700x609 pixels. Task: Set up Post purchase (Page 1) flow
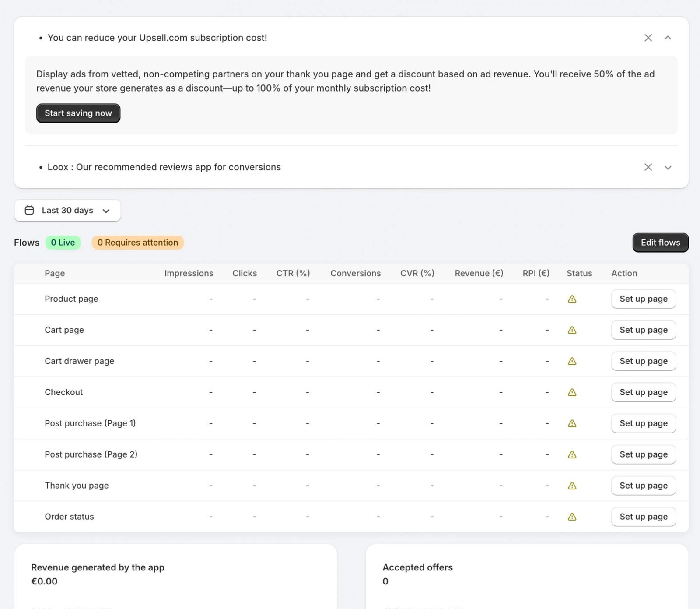(x=643, y=423)
